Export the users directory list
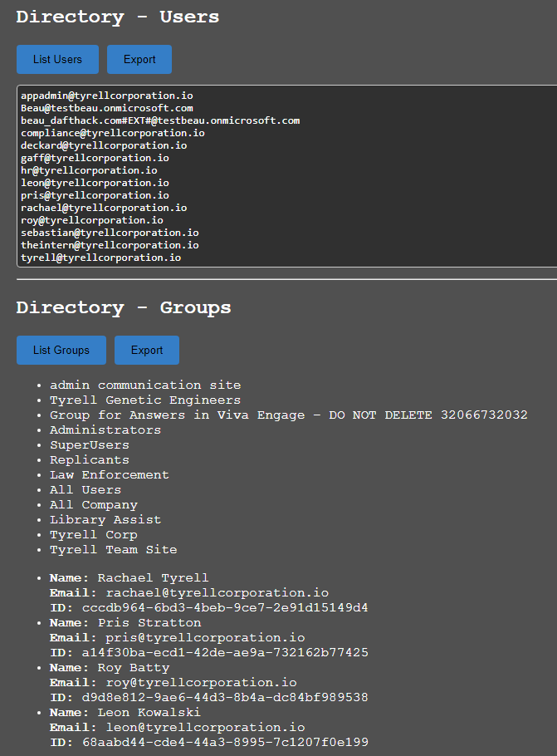 [139, 59]
